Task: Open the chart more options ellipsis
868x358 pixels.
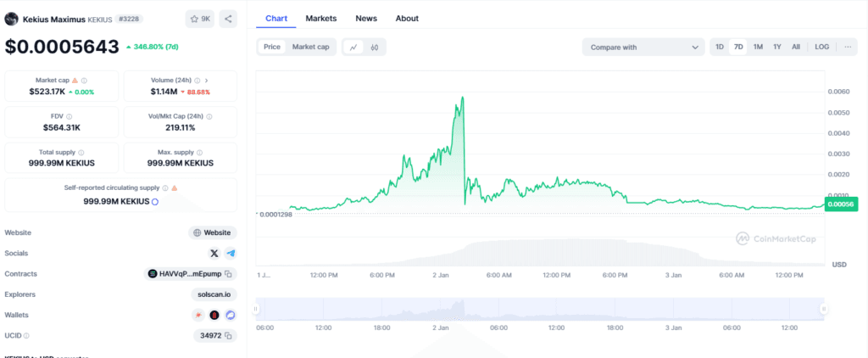Action: pos(848,48)
